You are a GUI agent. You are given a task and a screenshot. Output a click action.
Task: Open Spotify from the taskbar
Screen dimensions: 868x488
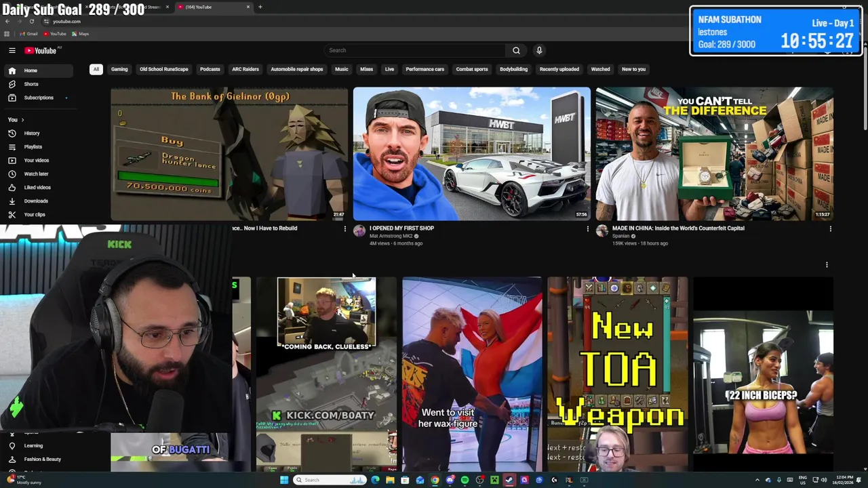pyautogui.click(x=465, y=480)
